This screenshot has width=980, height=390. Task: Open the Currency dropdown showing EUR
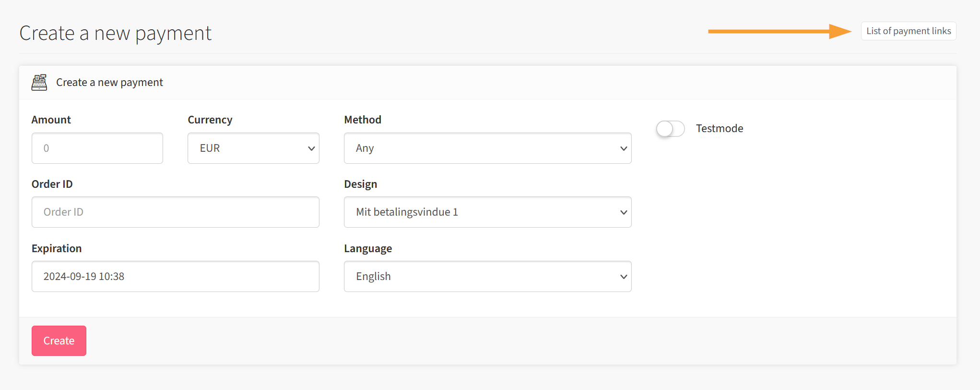[x=253, y=148]
